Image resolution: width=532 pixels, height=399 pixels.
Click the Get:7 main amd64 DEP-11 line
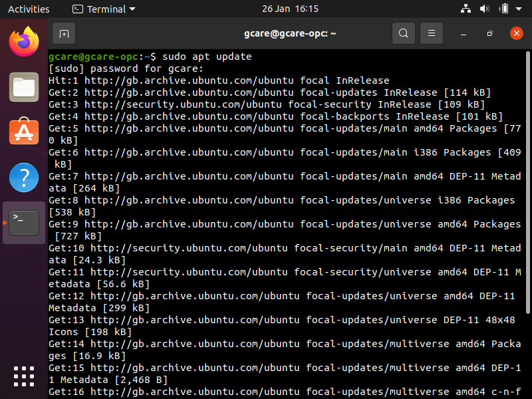click(x=285, y=176)
